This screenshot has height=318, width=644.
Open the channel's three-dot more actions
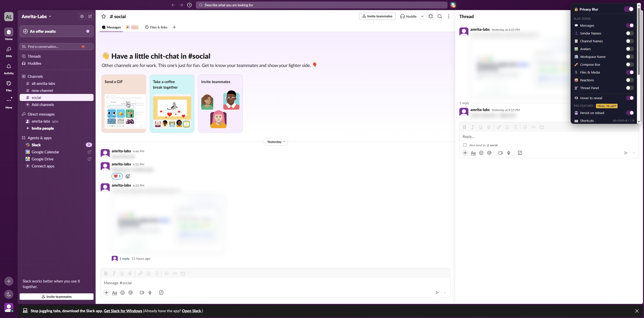(449, 16)
